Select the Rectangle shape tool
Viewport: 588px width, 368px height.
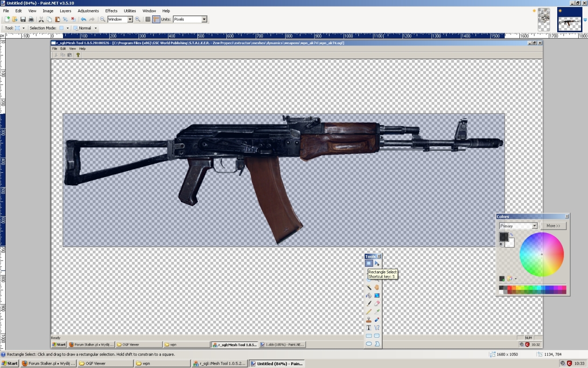coord(369,336)
